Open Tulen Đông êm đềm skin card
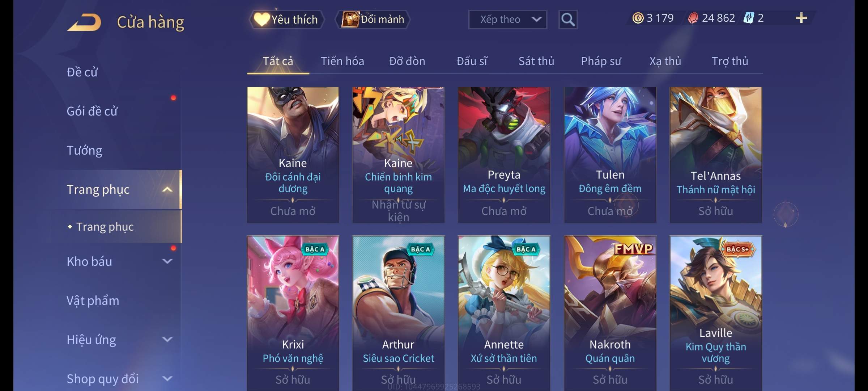 (610, 155)
